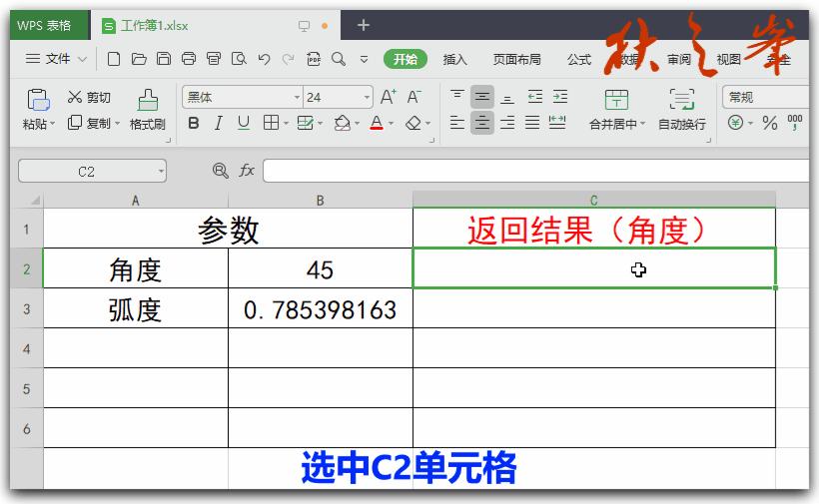Switch to 页面布局 Page Layout tab
Screen dimensions: 819x504
click(516, 60)
